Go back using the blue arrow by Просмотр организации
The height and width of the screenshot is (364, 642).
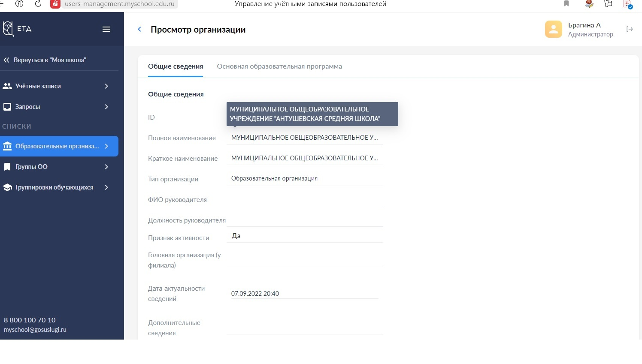point(139,30)
